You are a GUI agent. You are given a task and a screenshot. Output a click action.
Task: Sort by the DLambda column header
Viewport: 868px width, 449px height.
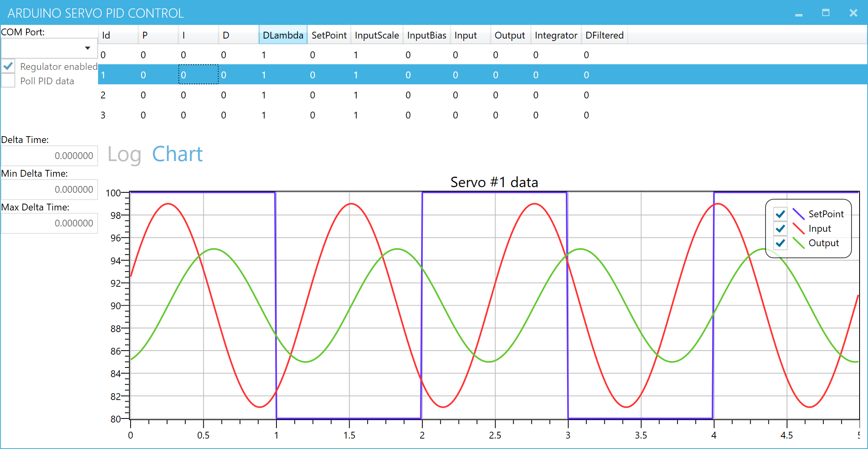coord(283,35)
